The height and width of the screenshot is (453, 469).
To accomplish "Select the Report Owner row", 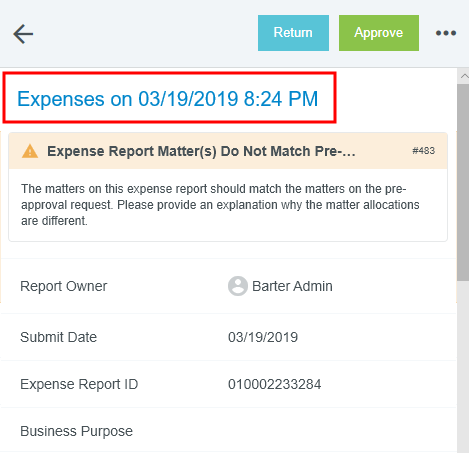I will point(229,286).
